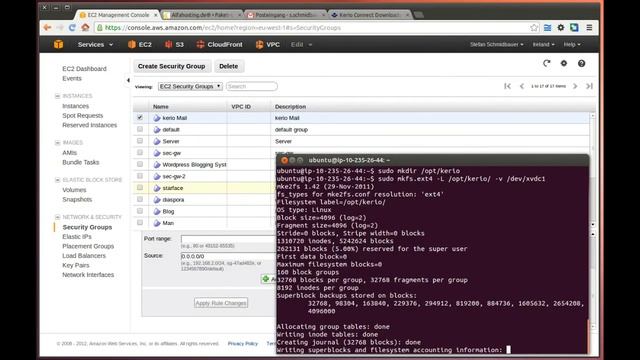The width and height of the screenshot is (640, 360).
Task: Switch to the Posteingang mail tab
Action: pyautogui.click(x=286, y=15)
